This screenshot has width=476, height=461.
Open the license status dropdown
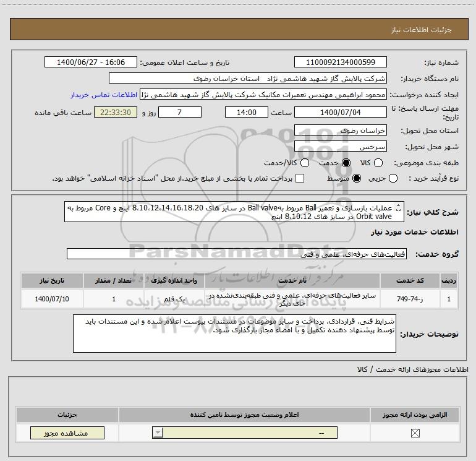pyautogui.click(x=245, y=433)
